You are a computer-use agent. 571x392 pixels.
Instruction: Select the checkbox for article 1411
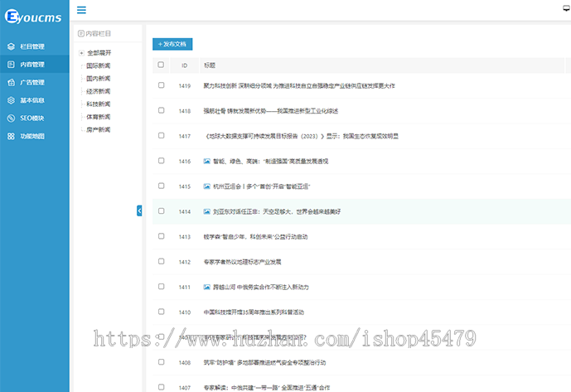point(162,287)
